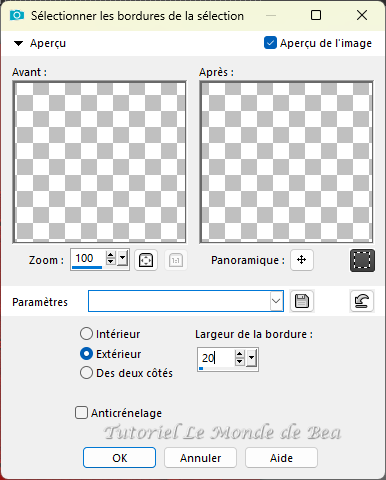The image size is (386, 480).
Task: Click the save preset floppy disk icon
Action: 302,301
